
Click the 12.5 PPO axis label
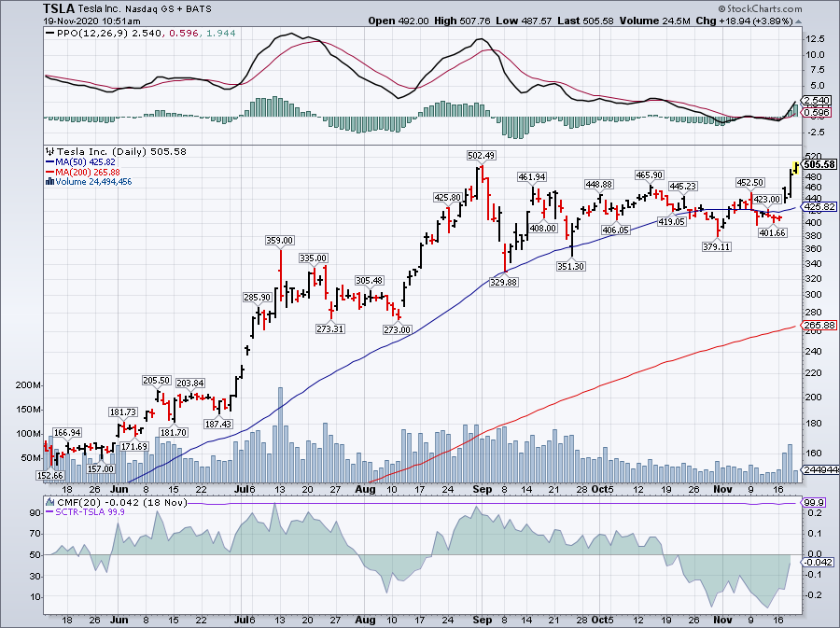(x=814, y=39)
